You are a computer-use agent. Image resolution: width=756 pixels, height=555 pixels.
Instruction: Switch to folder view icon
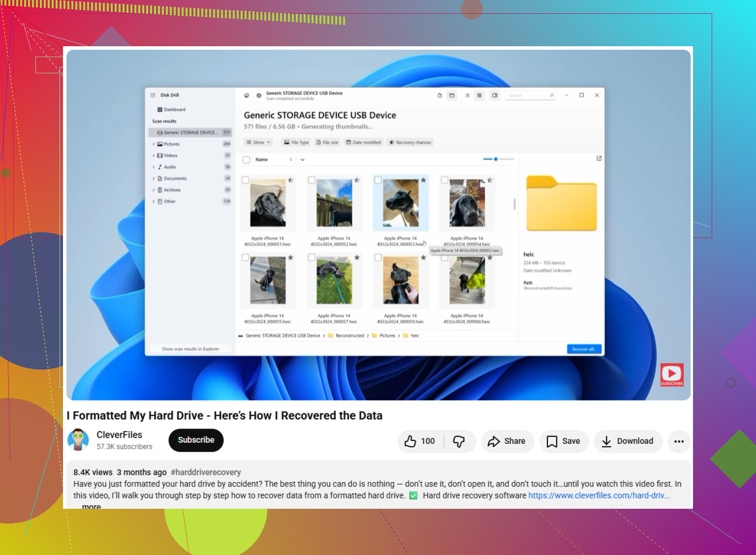[452, 95]
